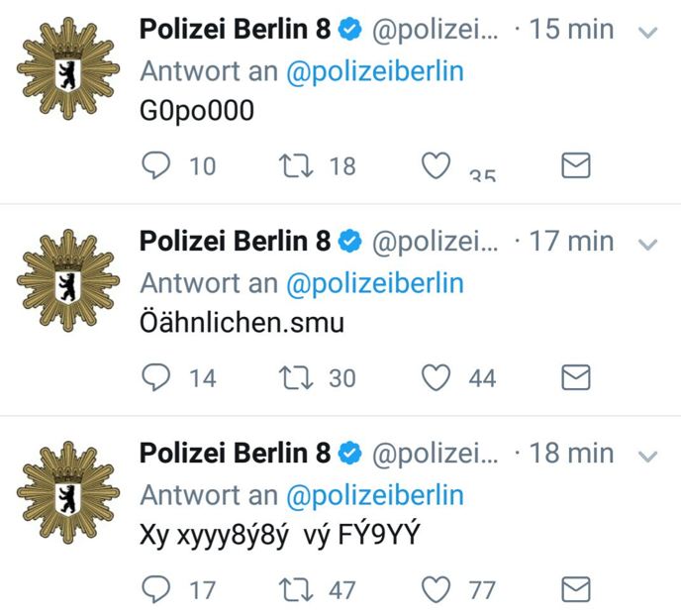Retweet the G0po000 tweet
Viewport: 681px width, 616px height.
pos(296,165)
